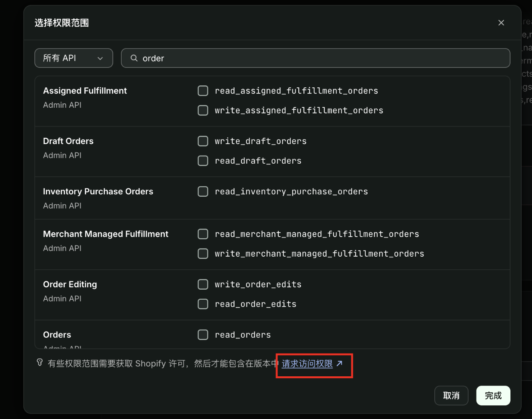The height and width of the screenshot is (419, 532).
Task: Click the Draft Orders heading
Action: (68, 141)
